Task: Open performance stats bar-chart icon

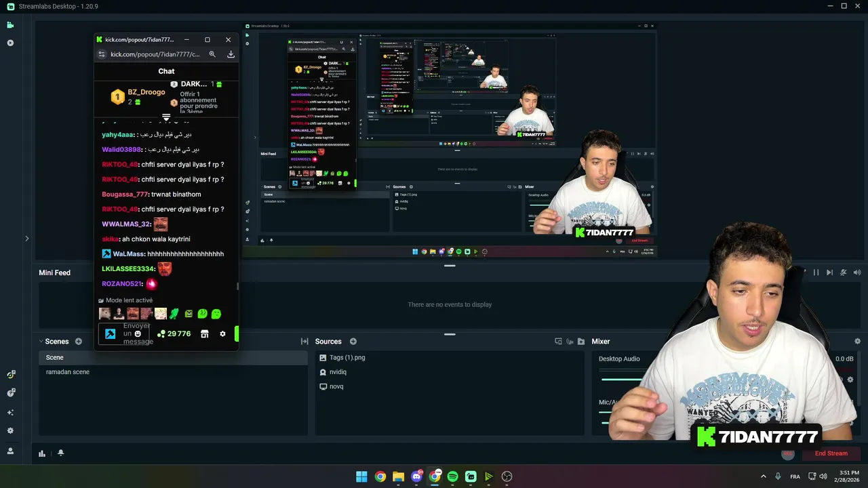Action: pos(42,453)
